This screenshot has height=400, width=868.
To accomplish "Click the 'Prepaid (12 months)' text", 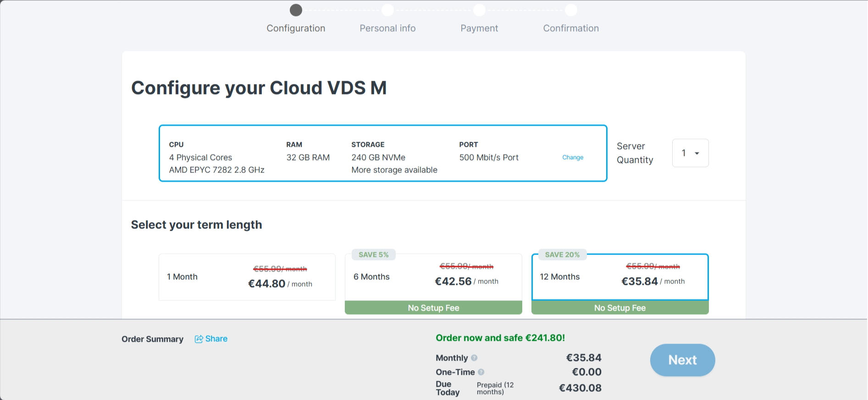I will [x=495, y=389].
